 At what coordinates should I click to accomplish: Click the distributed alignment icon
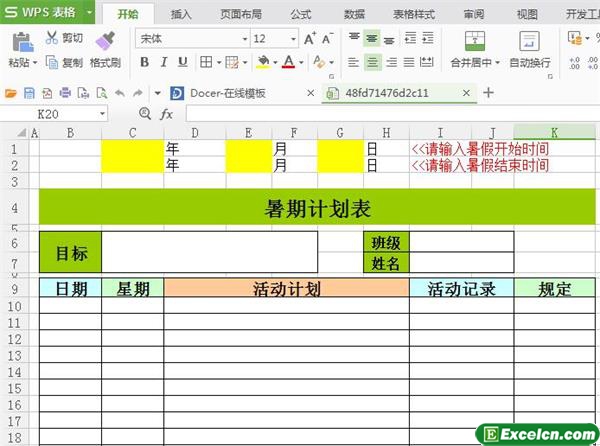click(427, 62)
